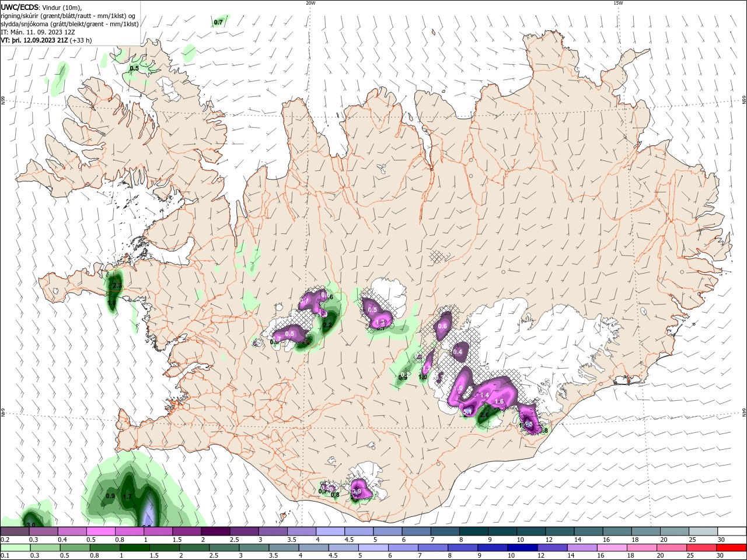
Task: Click the 1.6 snowfall value on the map
Action: point(499,401)
